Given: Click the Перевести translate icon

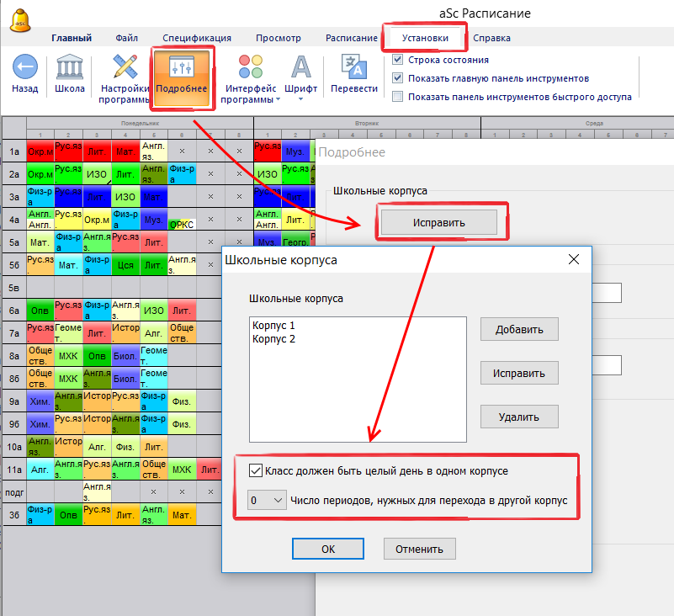Looking at the screenshot, I should click(x=353, y=67).
